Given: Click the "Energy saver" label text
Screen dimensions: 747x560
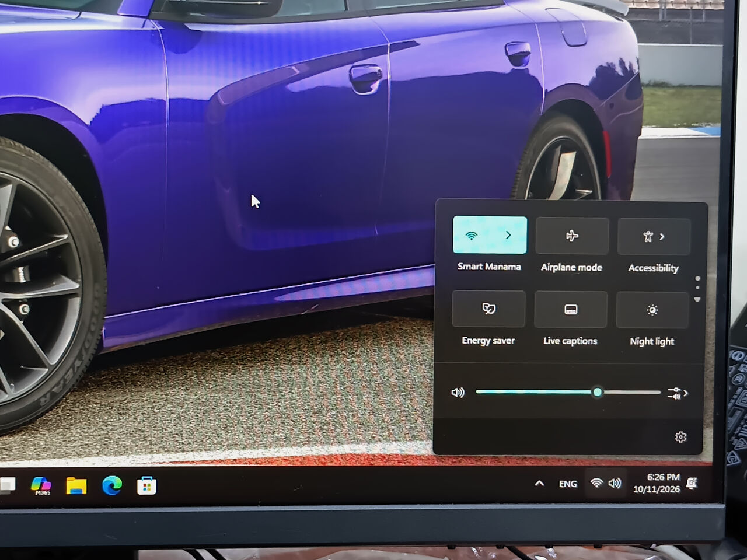Looking at the screenshot, I should (x=488, y=340).
